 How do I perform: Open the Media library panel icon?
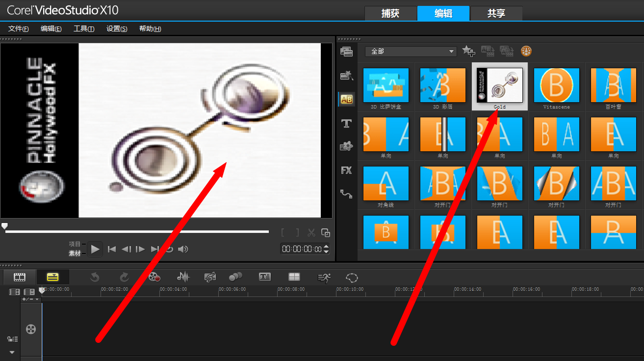347,52
